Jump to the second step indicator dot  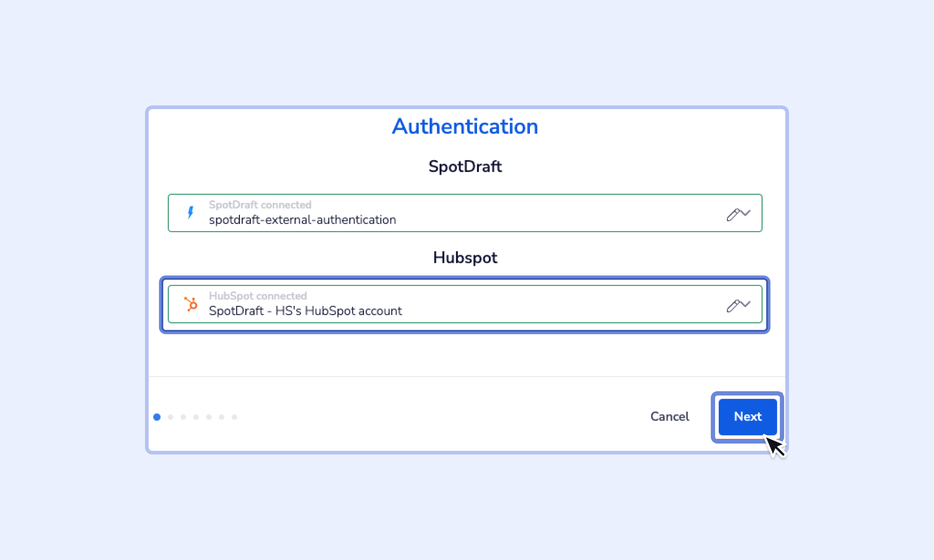click(x=171, y=417)
